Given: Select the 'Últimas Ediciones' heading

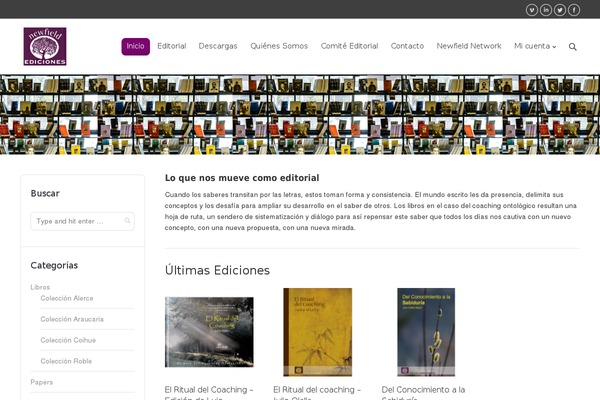Looking at the screenshot, I should 217,270.
